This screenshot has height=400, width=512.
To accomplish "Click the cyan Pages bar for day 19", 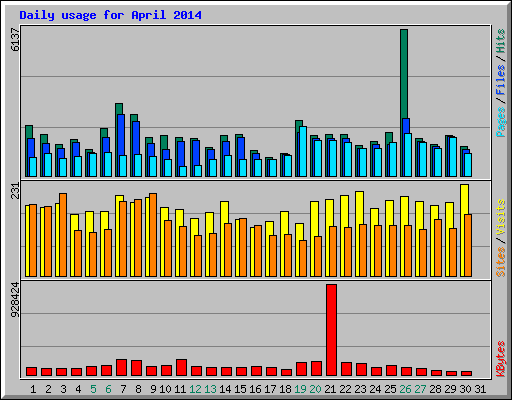I will pos(303,151).
